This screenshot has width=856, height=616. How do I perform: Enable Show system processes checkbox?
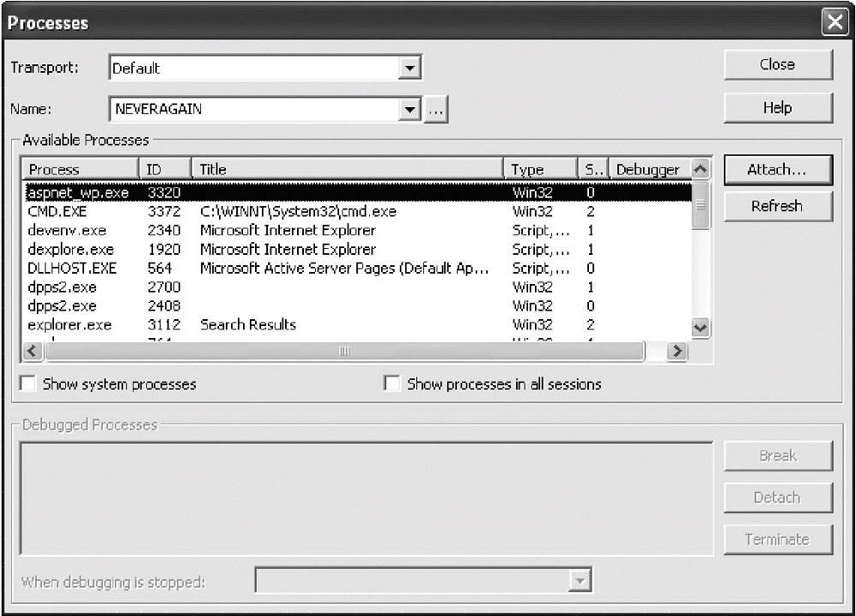tap(29, 384)
